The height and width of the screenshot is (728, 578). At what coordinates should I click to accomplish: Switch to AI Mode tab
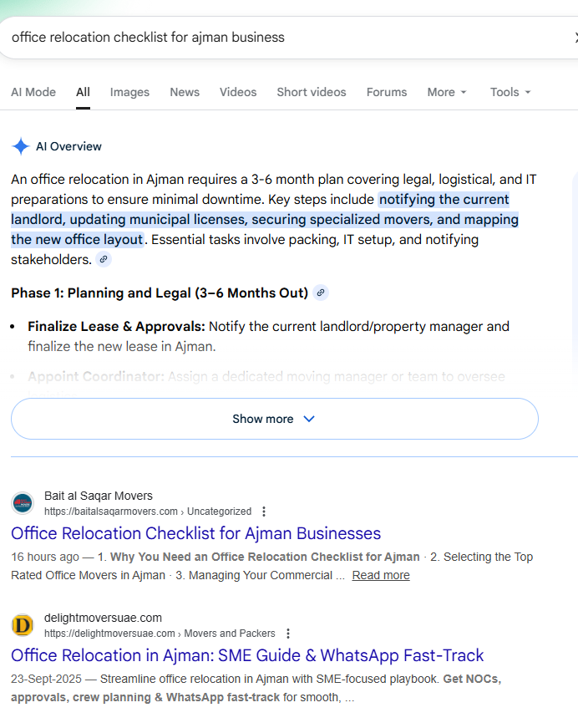(x=33, y=92)
